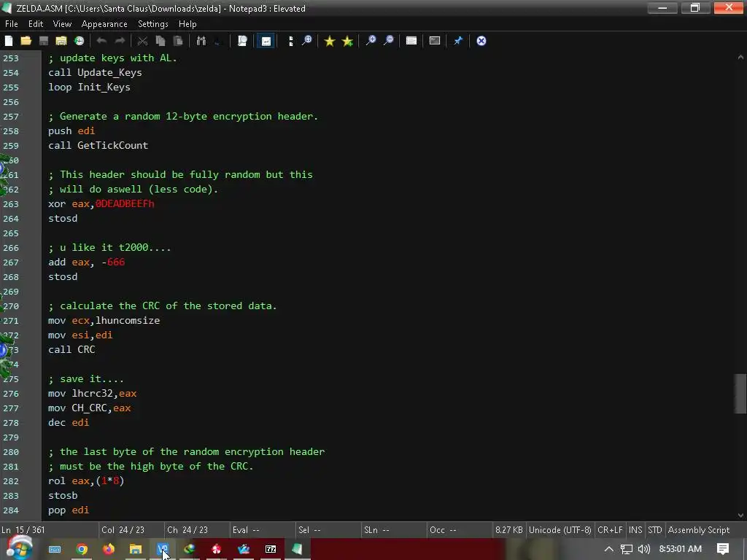The height and width of the screenshot is (560, 747).
Task: Create a new document from the toolbar
Action: click(x=9, y=41)
